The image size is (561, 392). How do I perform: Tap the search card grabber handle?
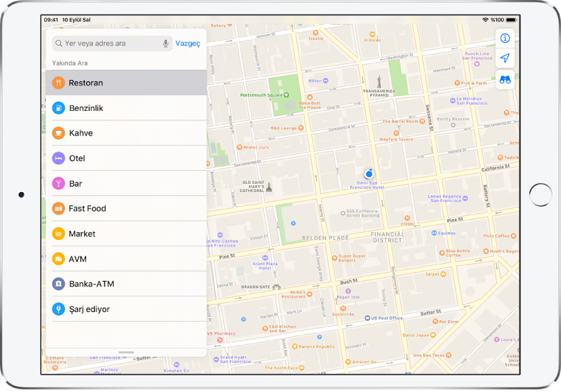[x=126, y=352]
